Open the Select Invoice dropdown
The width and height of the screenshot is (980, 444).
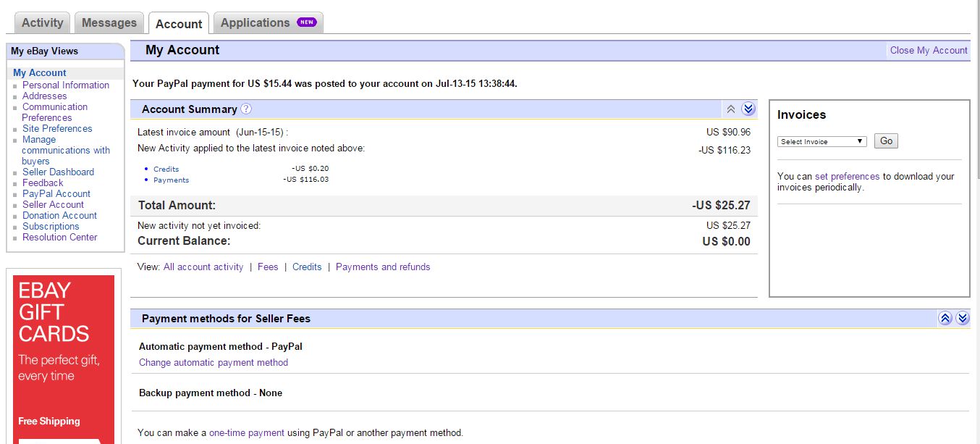click(x=821, y=141)
